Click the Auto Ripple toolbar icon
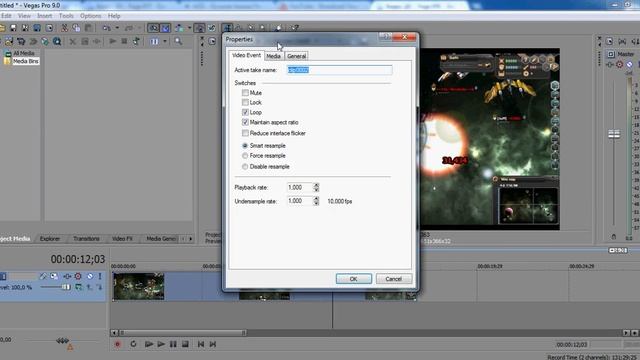 coord(179,28)
